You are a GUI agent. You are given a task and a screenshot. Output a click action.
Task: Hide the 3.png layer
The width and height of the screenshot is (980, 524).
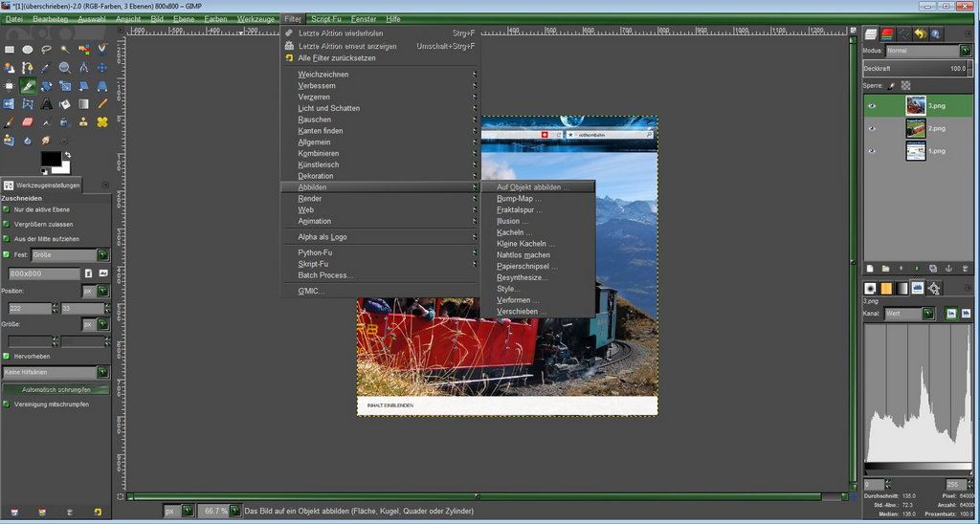pyautogui.click(x=872, y=105)
